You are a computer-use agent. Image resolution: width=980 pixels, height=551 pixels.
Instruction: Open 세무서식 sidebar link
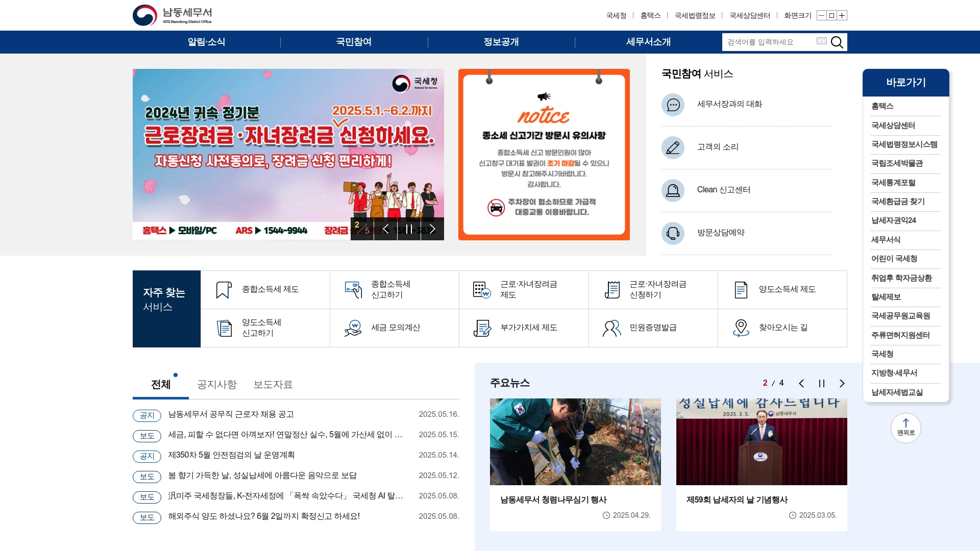[x=886, y=240]
